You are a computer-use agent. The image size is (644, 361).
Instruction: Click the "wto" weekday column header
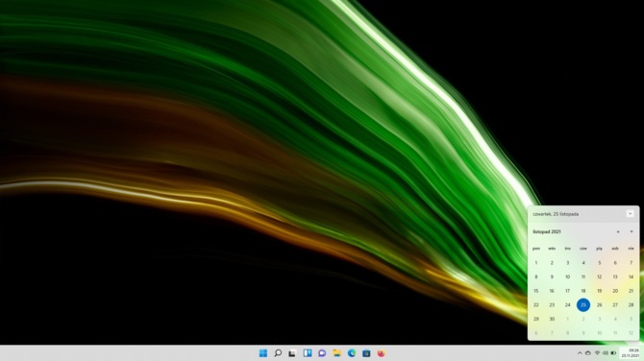click(x=552, y=249)
